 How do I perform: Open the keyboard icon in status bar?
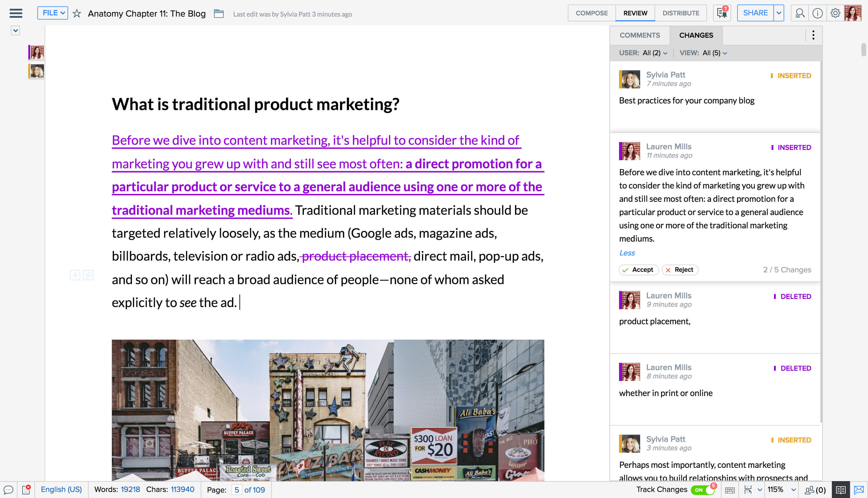[730, 490]
